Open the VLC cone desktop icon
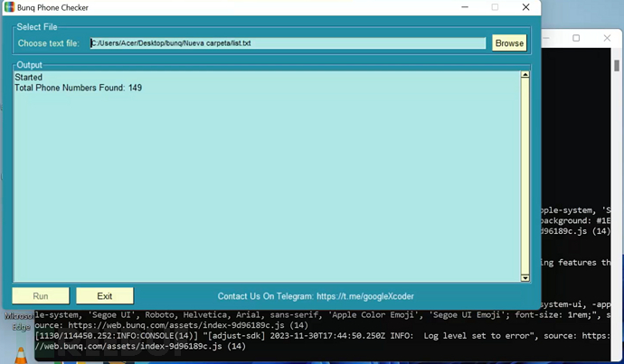Image resolution: width=624 pixels, height=364 pixels. tap(21, 355)
